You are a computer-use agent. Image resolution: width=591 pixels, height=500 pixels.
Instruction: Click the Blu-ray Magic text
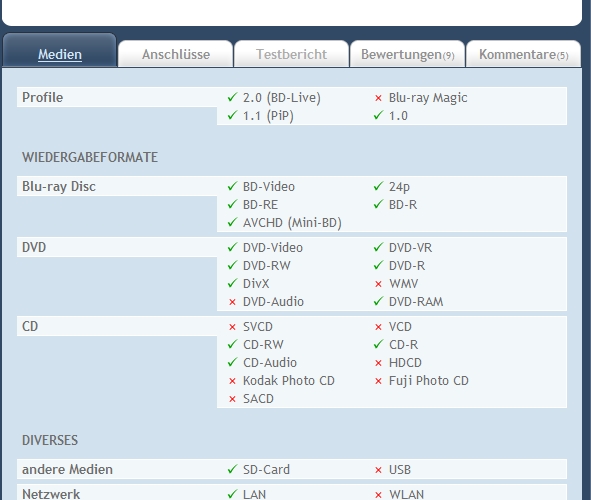[x=428, y=98]
